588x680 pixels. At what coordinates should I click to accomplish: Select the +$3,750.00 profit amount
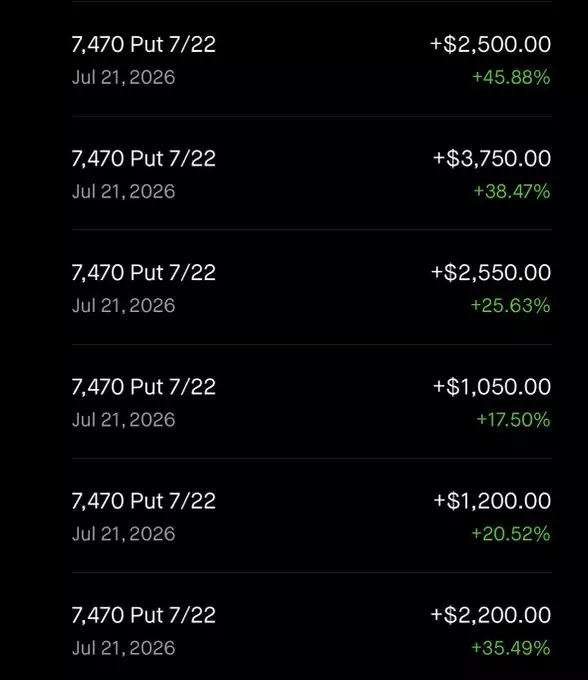492,158
